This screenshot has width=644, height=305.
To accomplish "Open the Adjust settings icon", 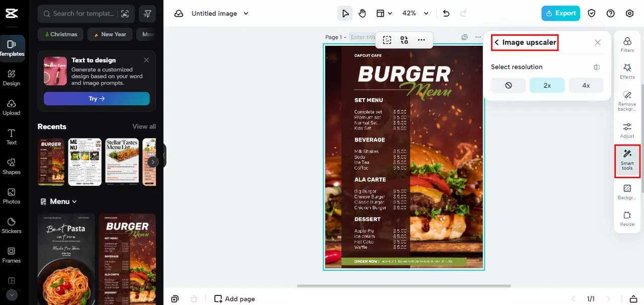I will point(627,130).
